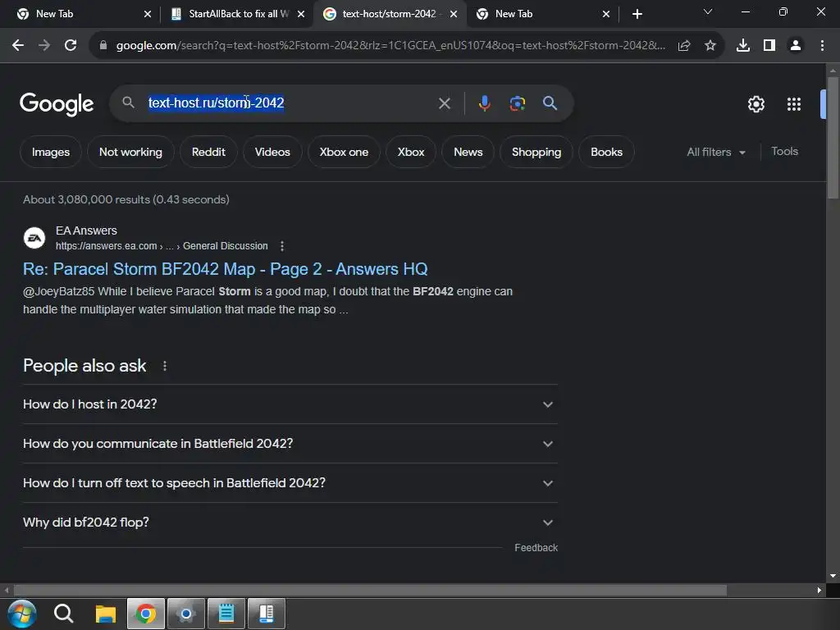Toggle Chrome side panel icon
This screenshot has height=630, width=840.
click(x=769, y=46)
